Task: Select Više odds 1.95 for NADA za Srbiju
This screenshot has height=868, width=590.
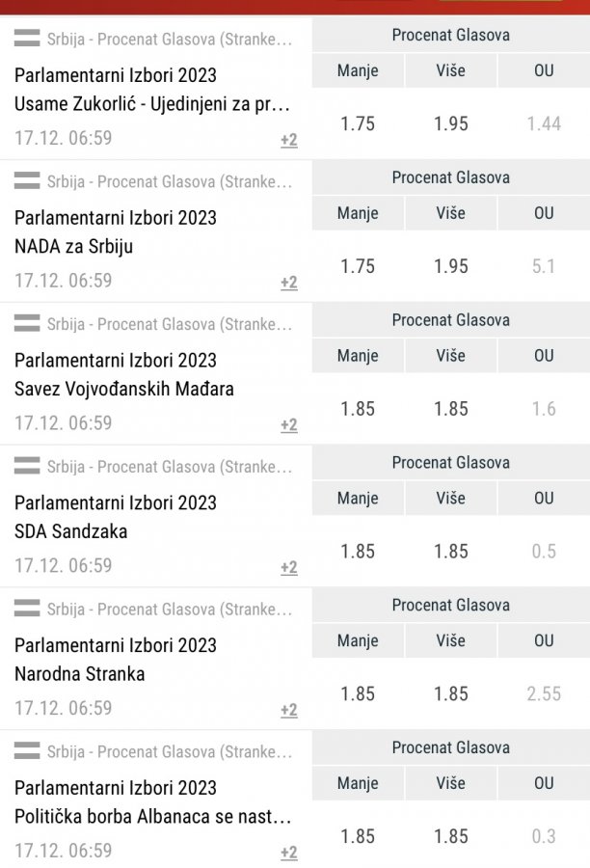Action: [x=451, y=266]
